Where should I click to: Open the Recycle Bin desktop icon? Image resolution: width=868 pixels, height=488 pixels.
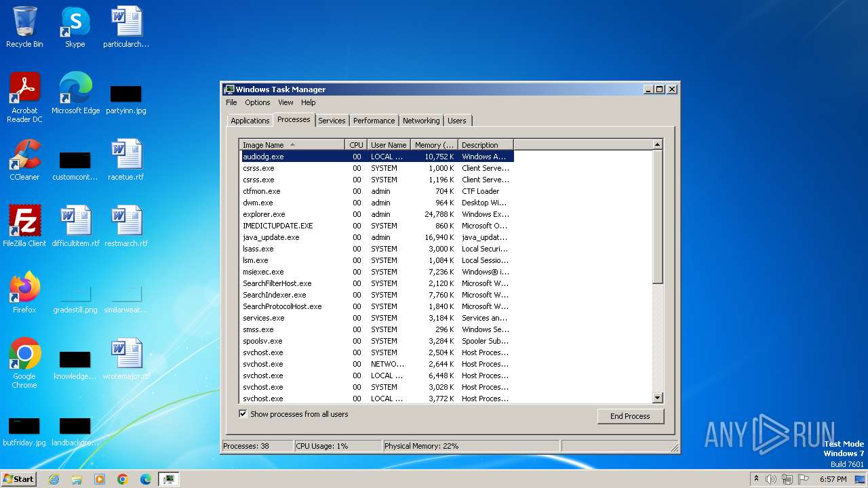24,27
